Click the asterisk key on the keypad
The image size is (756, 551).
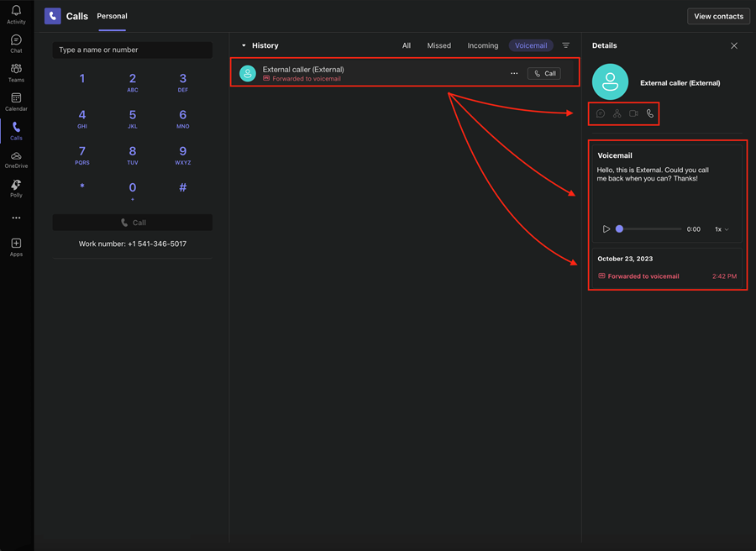click(x=82, y=187)
